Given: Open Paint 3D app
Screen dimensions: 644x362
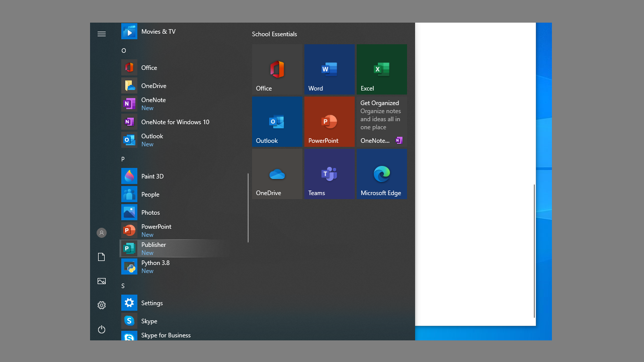Looking at the screenshot, I should click(x=175, y=176).
